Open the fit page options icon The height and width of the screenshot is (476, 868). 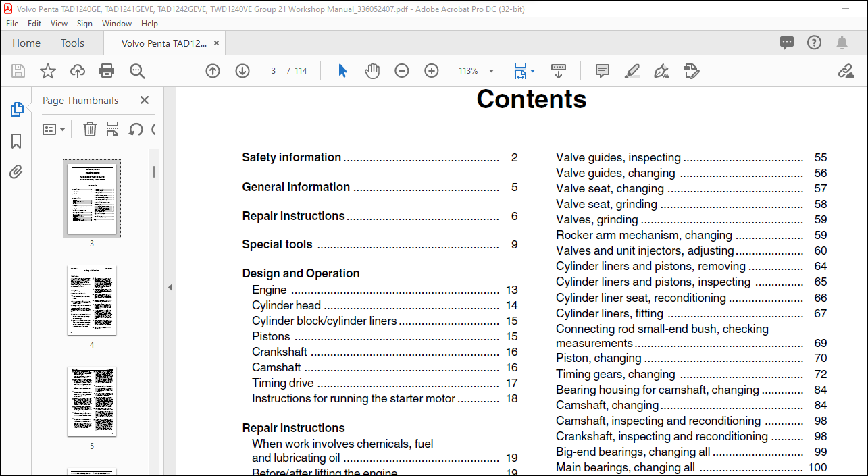519,71
